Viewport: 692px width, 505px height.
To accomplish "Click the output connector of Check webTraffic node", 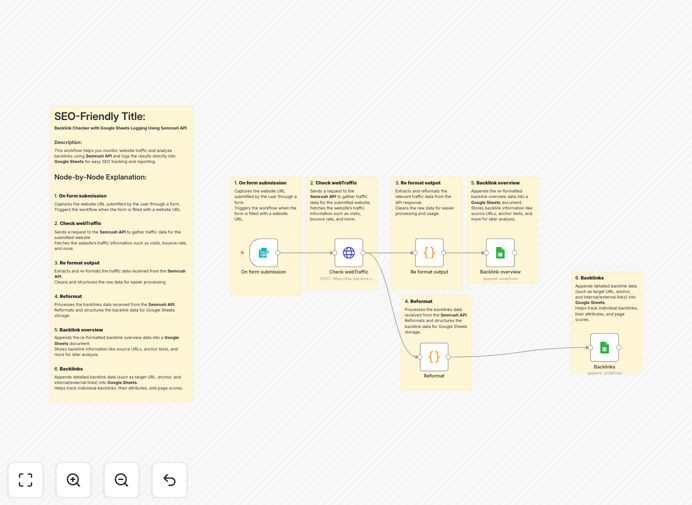I will coord(363,252).
